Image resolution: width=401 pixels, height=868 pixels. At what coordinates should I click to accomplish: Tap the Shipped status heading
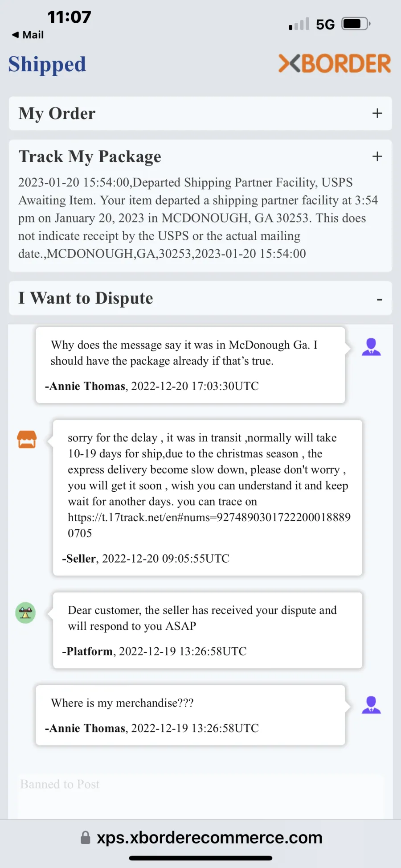(47, 64)
